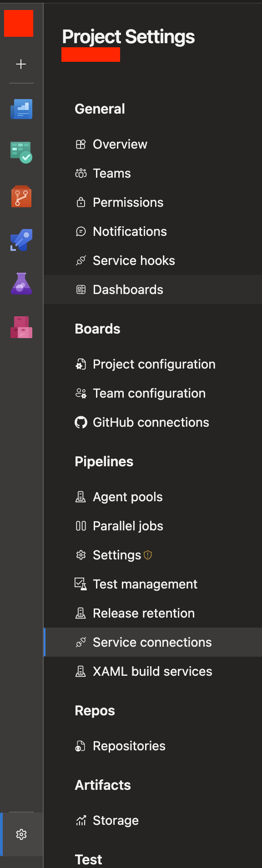Open Artifacts package icon in sidebar
262x868 pixels.
coord(21,327)
